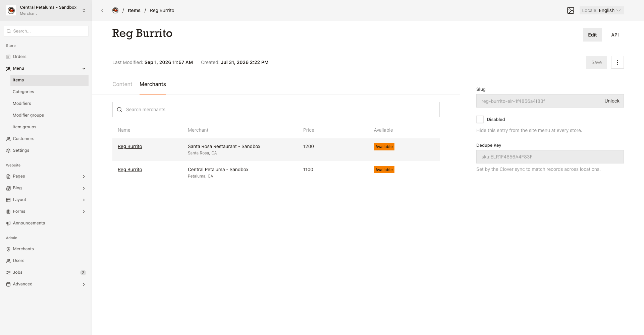Click the Pages document icon
The image size is (644, 335).
(8, 177)
